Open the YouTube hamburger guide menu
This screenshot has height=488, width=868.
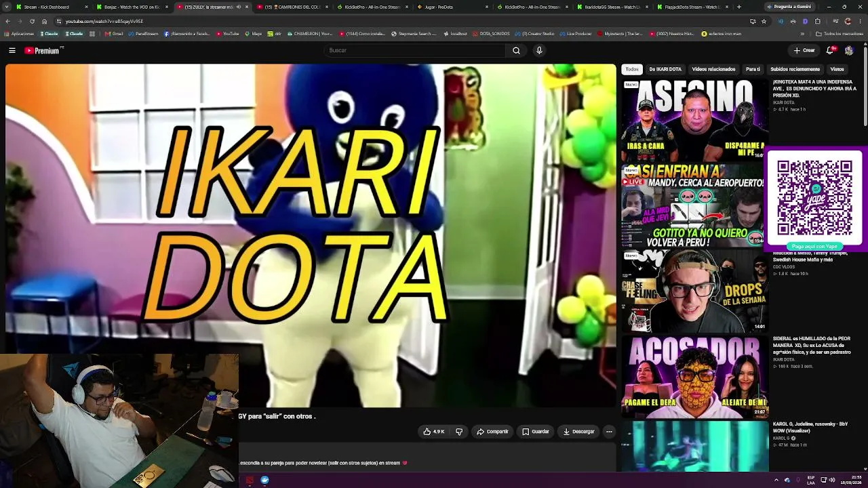point(12,50)
